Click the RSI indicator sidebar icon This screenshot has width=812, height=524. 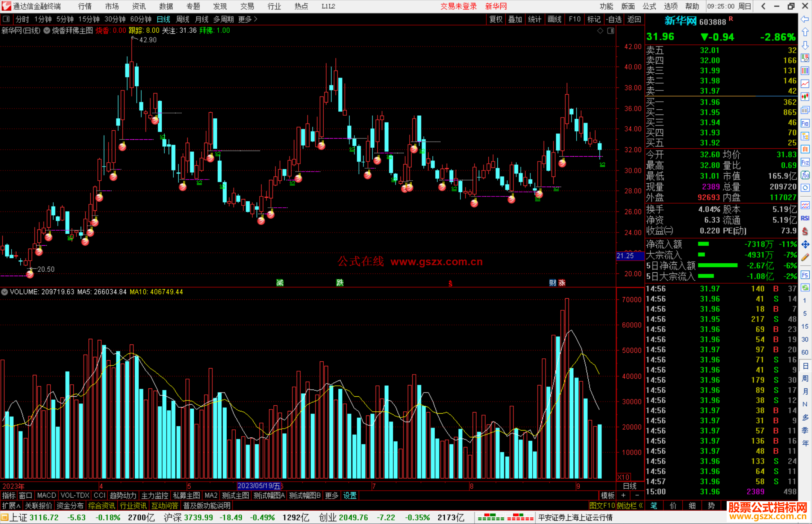point(805,218)
